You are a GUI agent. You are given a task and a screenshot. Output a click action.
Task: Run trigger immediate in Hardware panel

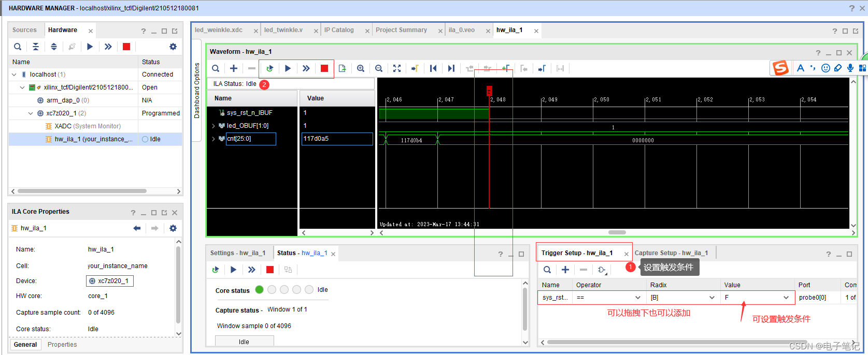tap(108, 47)
